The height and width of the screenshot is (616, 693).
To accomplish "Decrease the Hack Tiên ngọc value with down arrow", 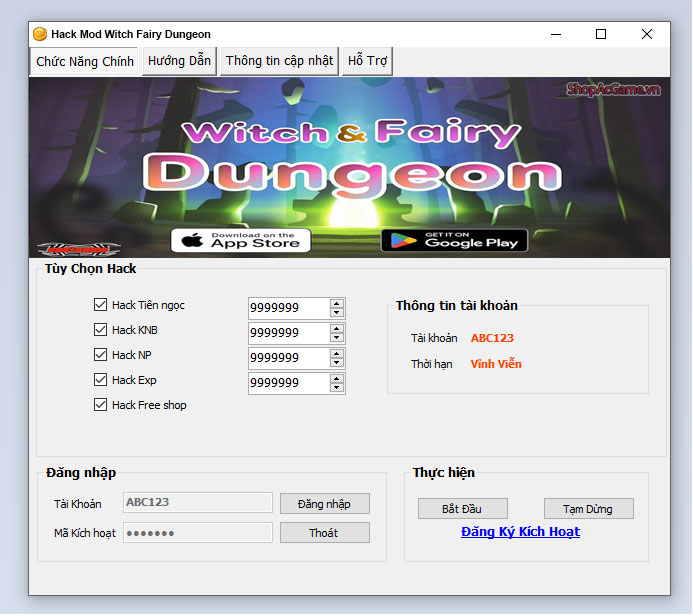I will (x=337, y=312).
